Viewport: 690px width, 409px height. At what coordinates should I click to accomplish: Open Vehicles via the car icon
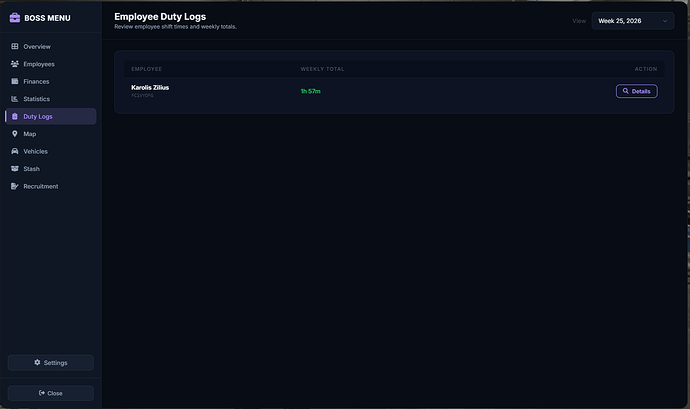[15, 151]
